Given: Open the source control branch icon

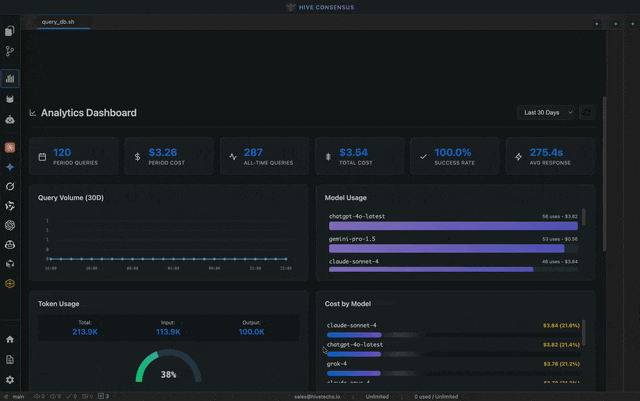Looking at the screenshot, I should (x=10, y=51).
